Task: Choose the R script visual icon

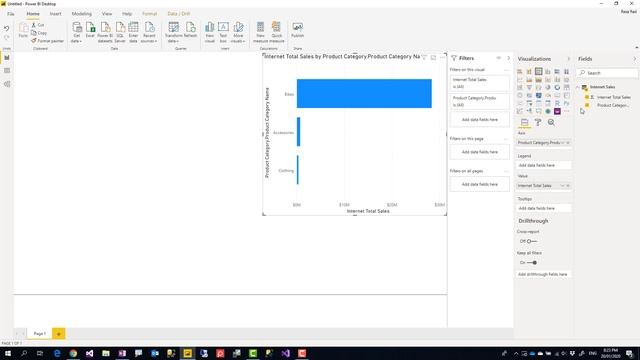Action: pos(557,103)
